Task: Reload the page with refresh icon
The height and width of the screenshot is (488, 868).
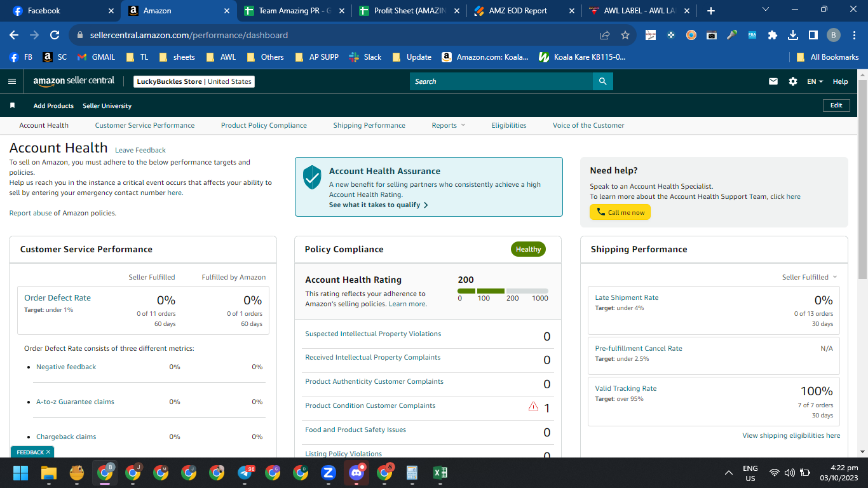Action: click(x=55, y=36)
